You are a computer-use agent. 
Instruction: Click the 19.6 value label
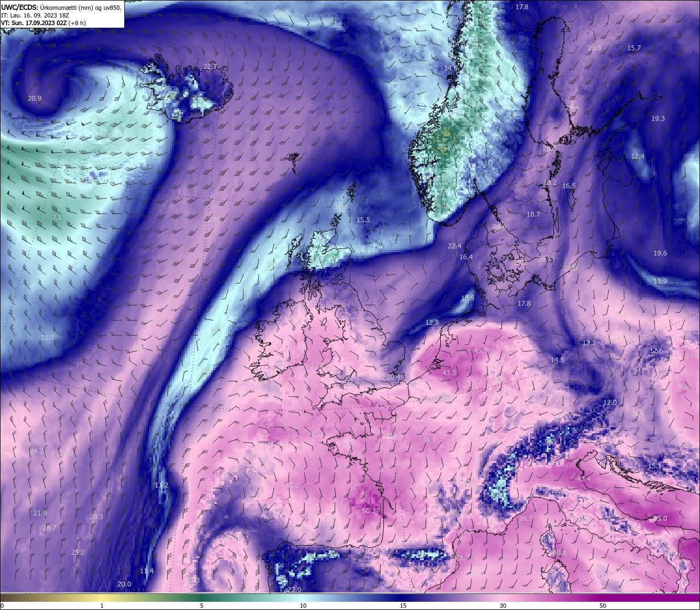660,253
